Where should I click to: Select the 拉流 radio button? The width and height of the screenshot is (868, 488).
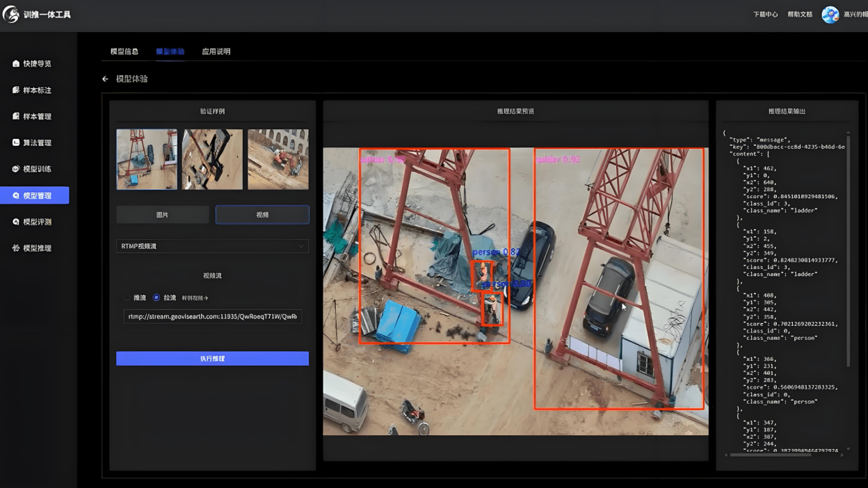(156, 298)
